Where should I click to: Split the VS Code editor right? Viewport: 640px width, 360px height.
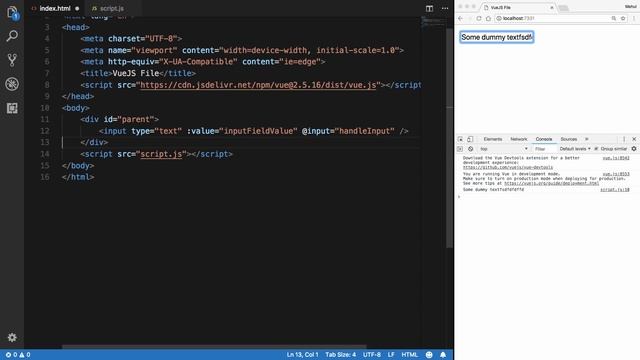(429, 8)
